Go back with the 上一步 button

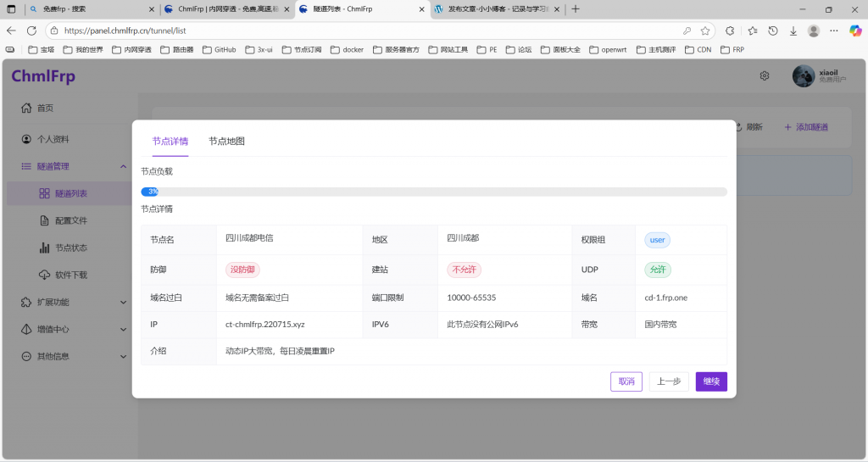[669, 381]
